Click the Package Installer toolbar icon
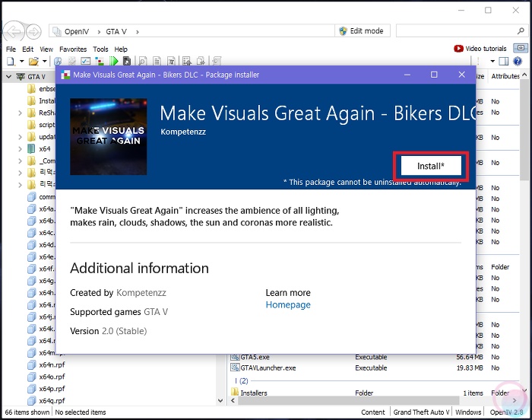The image size is (532, 420). coord(100,61)
